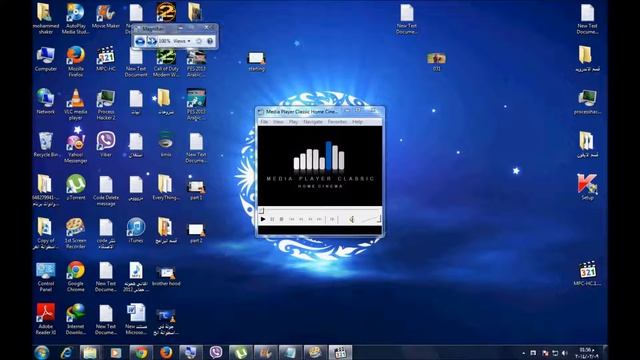Select 001 image file on desktop
The height and width of the screenshot is (360, 640).
[x=436, y=62]
